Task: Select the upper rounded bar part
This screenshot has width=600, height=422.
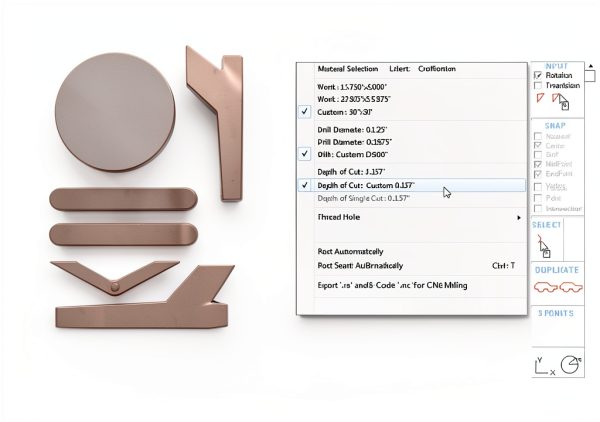Action: point(123,199)
